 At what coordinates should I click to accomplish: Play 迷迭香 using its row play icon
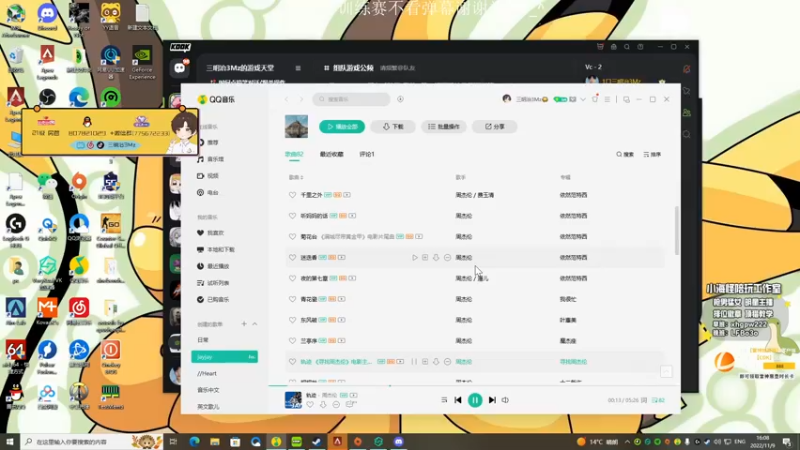[415, 258]
